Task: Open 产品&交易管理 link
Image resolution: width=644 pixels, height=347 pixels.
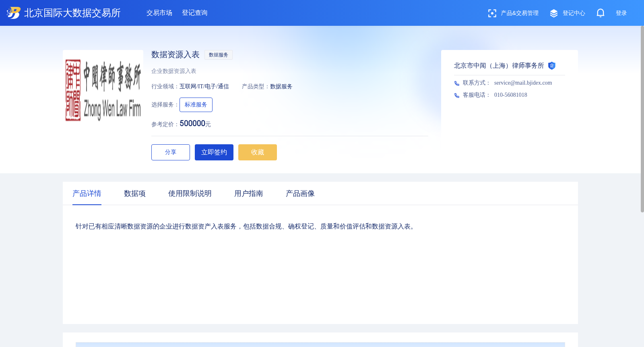Action: (x=520, y=13)
